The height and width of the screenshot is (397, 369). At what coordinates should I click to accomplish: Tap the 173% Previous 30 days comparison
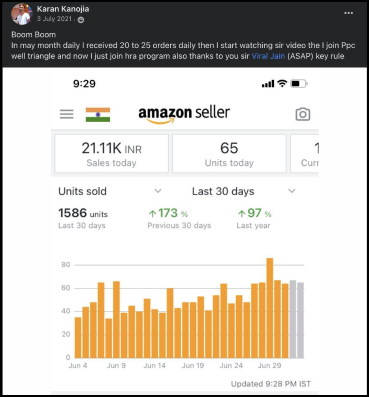tap(179, 219)
